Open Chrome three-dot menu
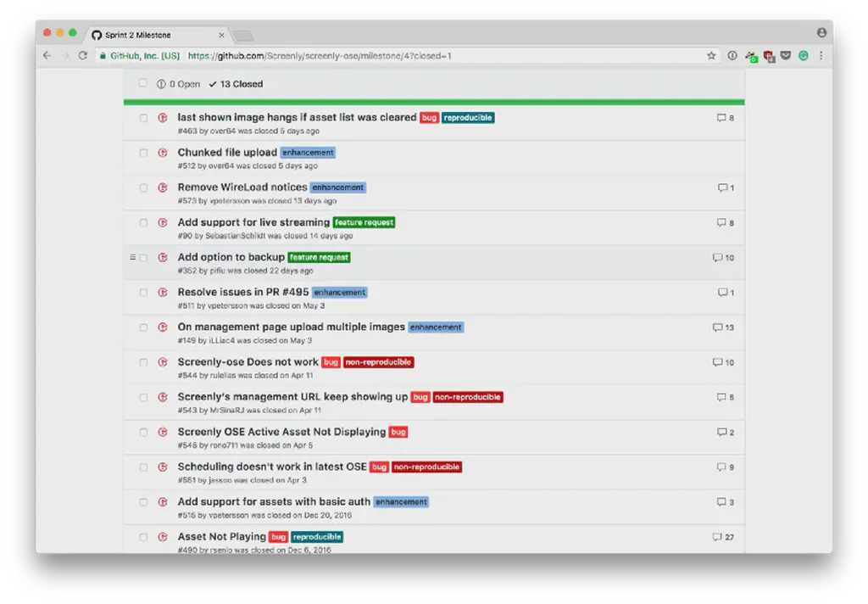868x604 pixels. [821, 56]
